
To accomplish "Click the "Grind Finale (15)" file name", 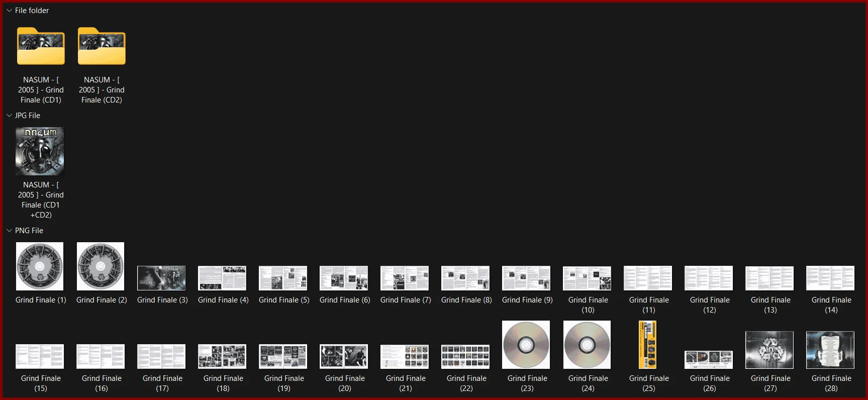I will pyautogui.click(x=41, y=383).
